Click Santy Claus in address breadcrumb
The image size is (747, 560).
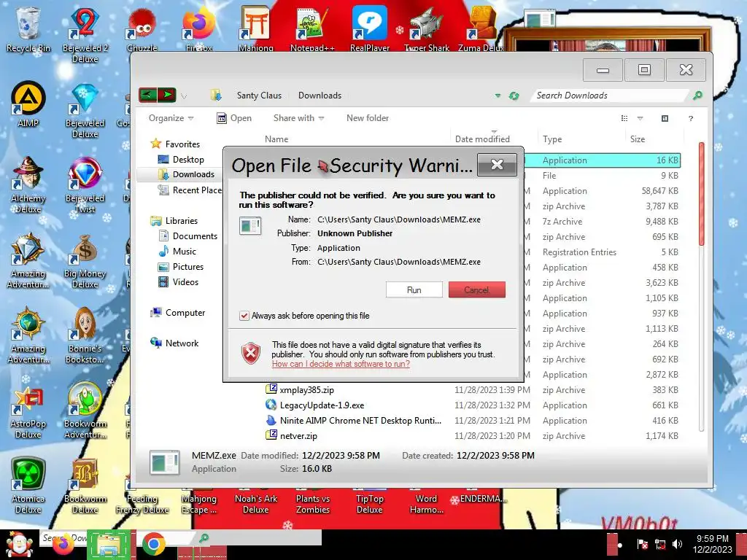pos(259,96)
